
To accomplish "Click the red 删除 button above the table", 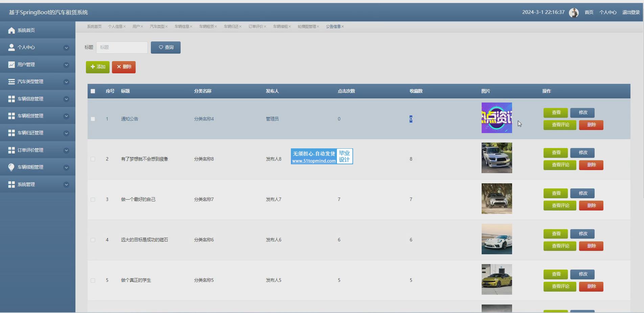I will click(124, 67).
